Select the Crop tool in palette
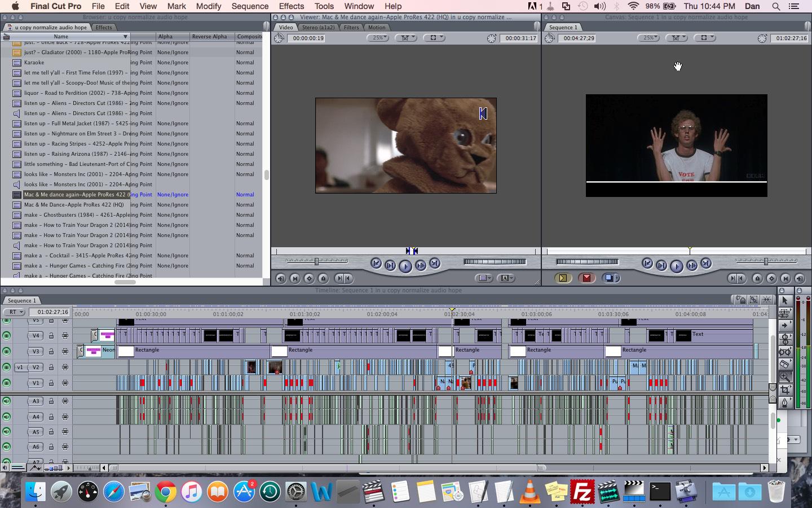 (784, 390)
